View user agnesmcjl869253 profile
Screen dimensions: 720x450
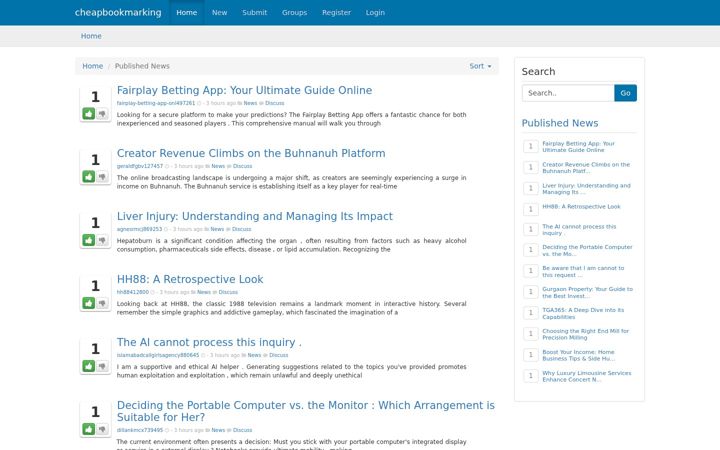(139, 229)
